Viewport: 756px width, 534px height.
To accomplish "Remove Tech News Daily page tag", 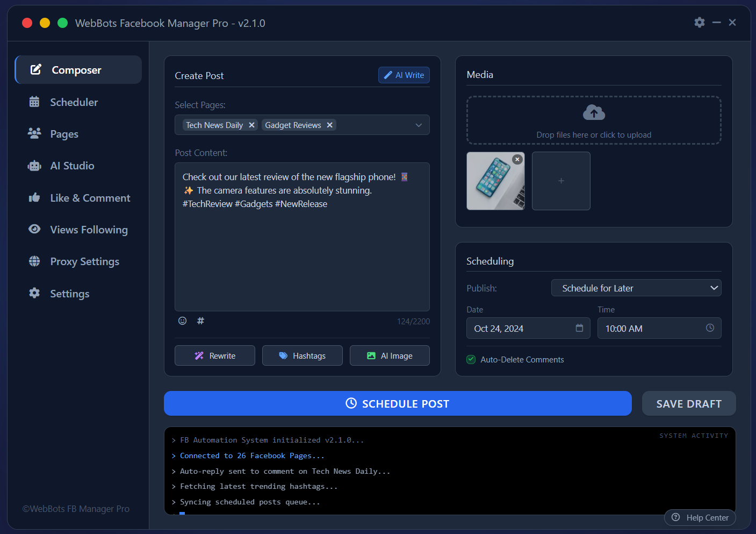I will tap(252, 125).
